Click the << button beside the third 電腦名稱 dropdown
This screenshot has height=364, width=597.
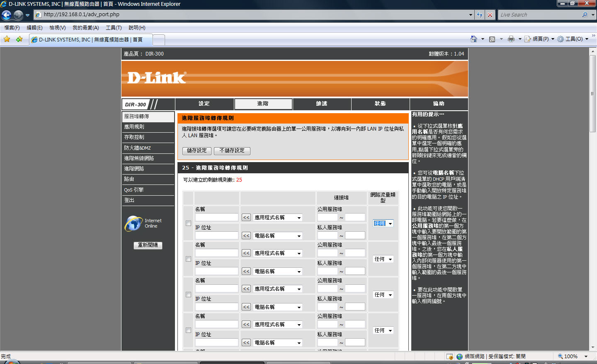pyautogui.click(x=246, y=307)
